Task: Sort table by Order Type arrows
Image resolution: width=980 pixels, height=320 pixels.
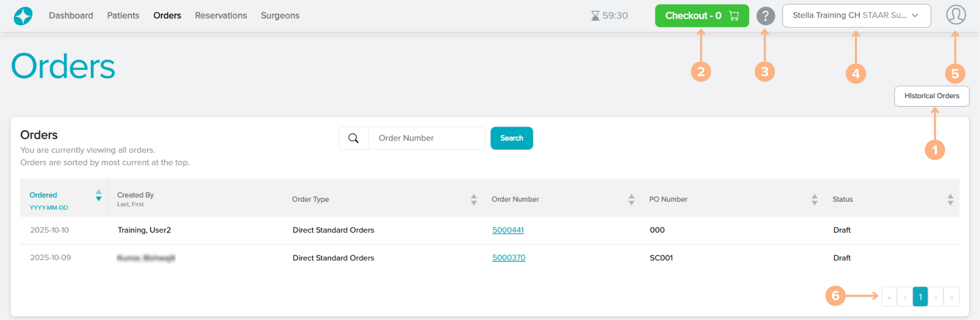Action: click(x=474, y=199)
